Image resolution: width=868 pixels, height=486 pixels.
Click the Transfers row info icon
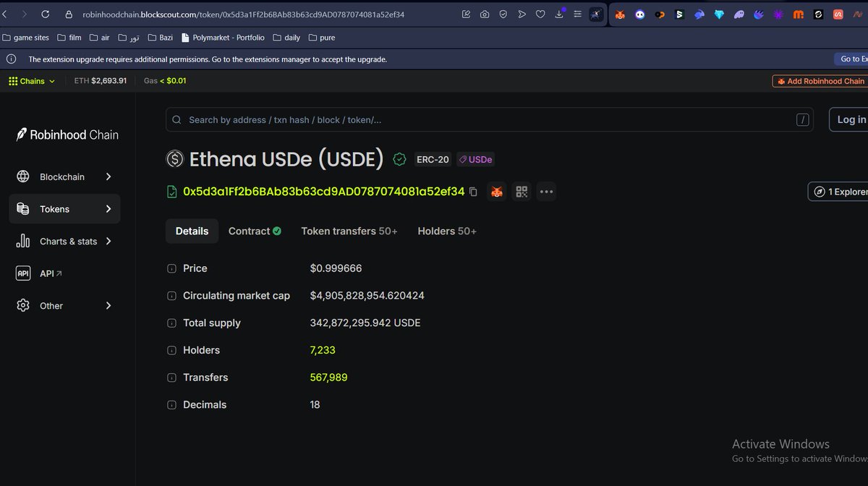(x=171, y=378)
